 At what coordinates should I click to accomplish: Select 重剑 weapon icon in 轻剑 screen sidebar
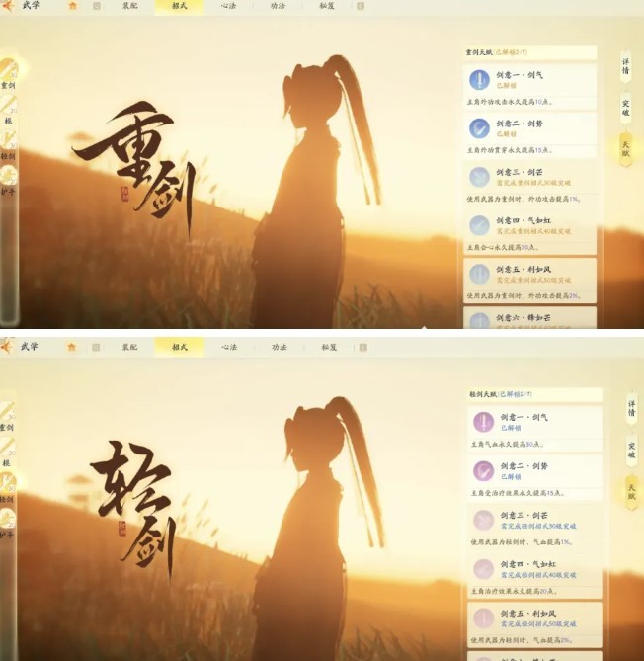8,412
